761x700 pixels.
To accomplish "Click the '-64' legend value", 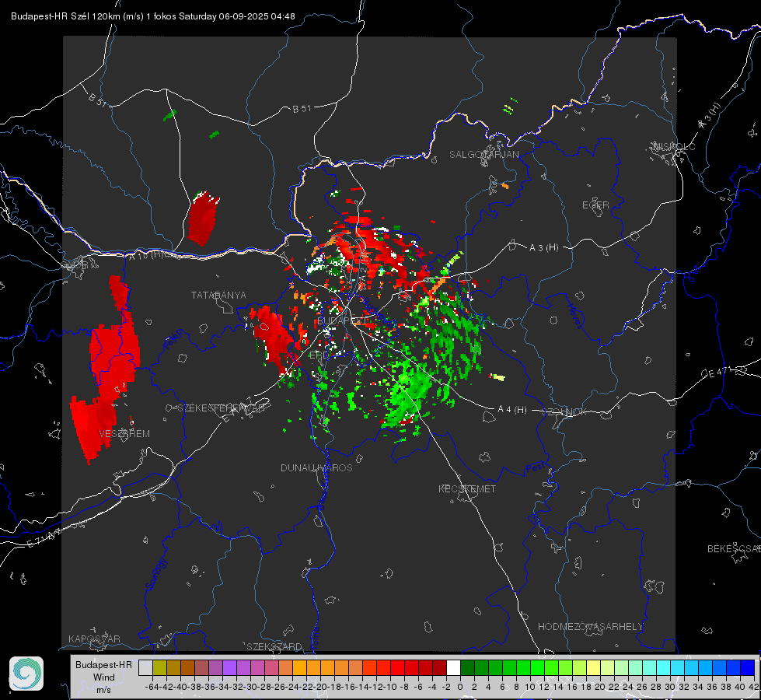I will coord(152,687).
